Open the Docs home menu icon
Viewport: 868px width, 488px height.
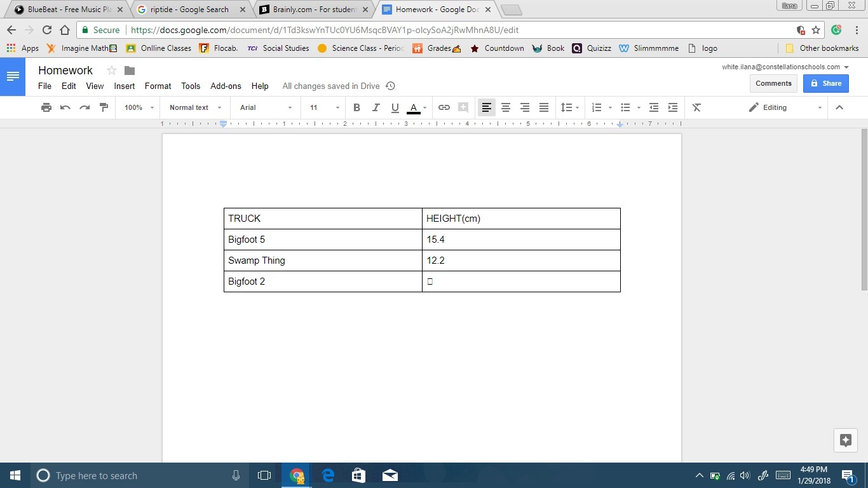[x=13, y=76]
